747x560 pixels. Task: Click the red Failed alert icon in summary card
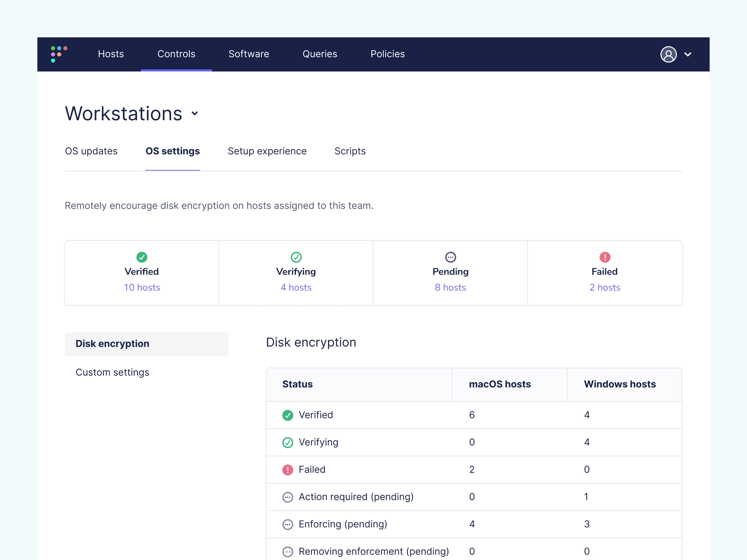tap(604, 257)
